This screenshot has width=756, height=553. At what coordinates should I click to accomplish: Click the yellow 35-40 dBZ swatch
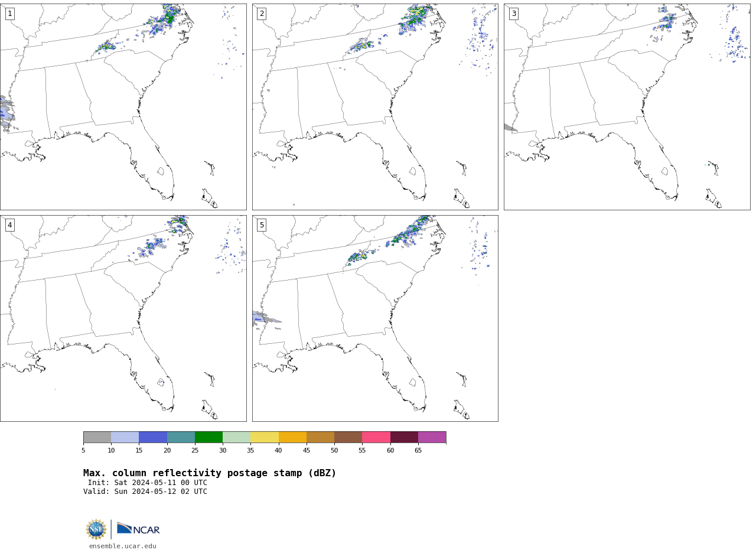(265, 437)
